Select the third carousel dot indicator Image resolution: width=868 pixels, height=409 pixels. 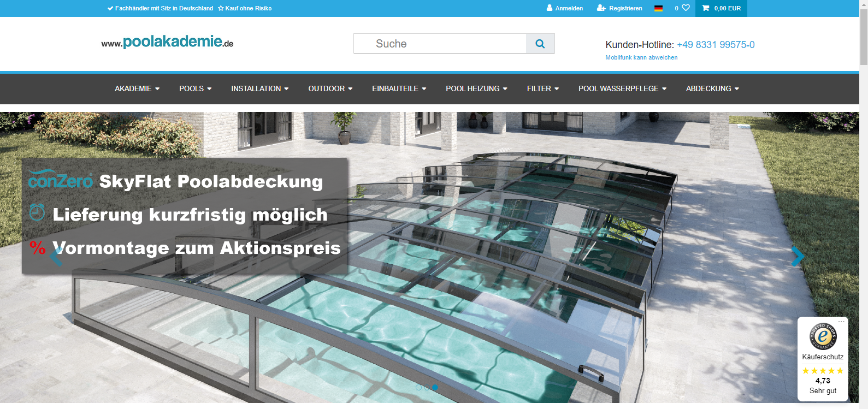pyautogui.click(x=435, y=387)
